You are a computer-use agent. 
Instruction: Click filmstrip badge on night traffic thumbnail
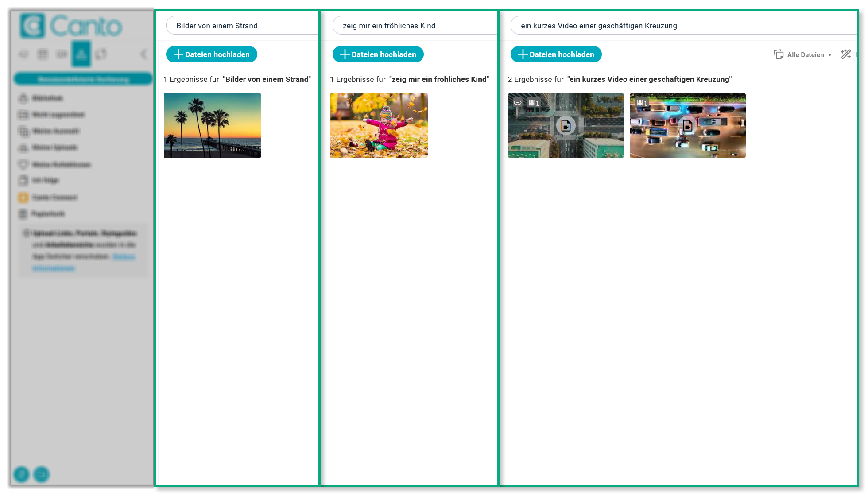642,103
